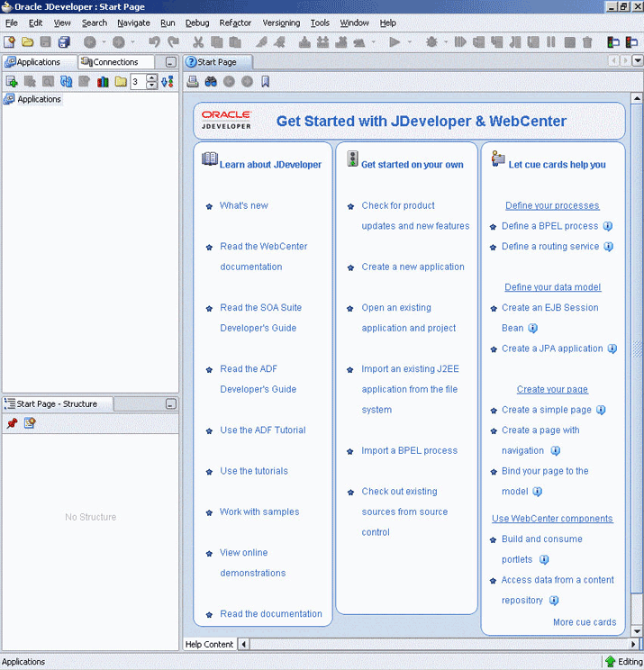The height and width of the screenshot is (670, 644).
Task: Click the garbage collection trash icon
Action: [587, 41]
